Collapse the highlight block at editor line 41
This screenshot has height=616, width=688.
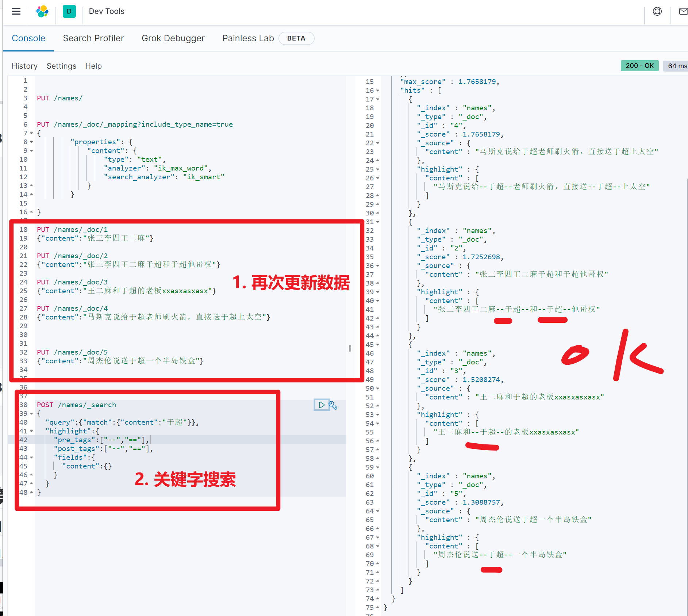31,431
